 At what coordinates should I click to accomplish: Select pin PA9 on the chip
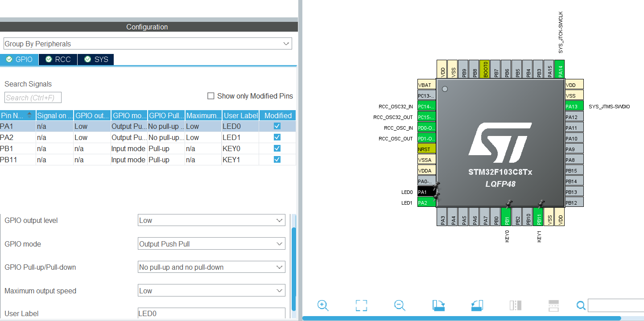[574, 149]
